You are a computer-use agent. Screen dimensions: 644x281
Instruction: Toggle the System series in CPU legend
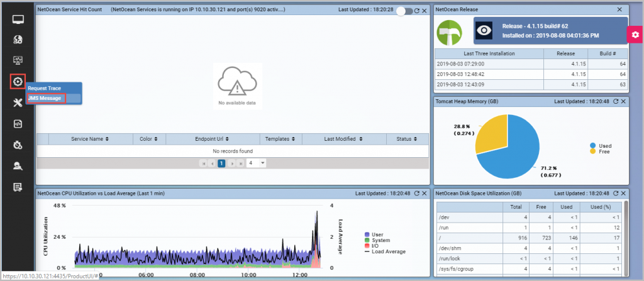click(x=377, y=240)
